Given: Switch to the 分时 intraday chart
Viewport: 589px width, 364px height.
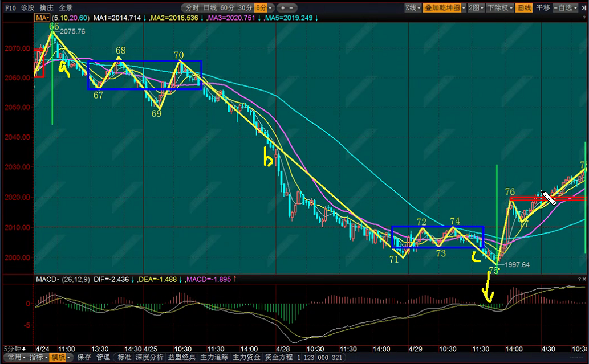Looking at the screenshot, I should [x=192, y=7].
